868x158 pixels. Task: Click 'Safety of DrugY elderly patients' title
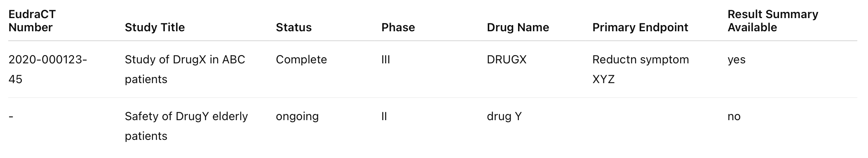pos(186,126)
